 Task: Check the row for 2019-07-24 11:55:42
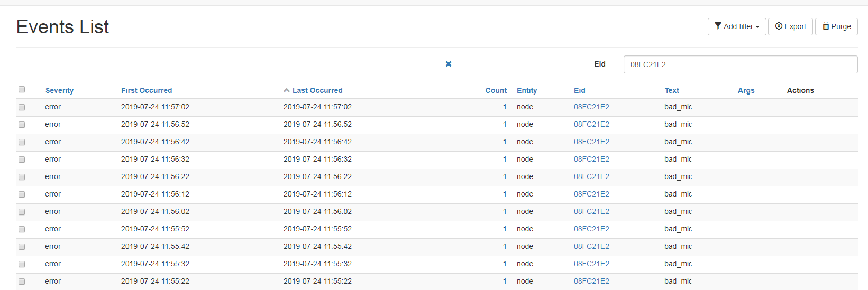[22, 247]
